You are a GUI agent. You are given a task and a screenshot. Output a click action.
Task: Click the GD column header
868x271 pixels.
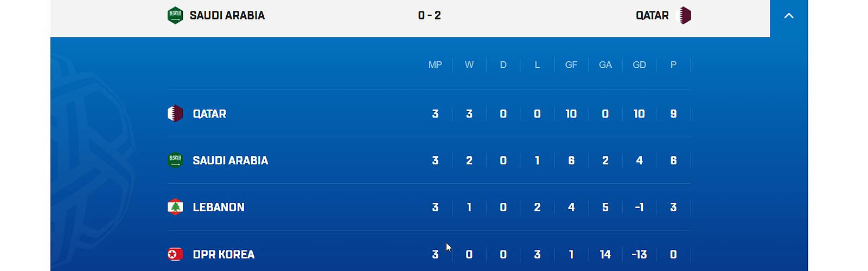[639, 65]
